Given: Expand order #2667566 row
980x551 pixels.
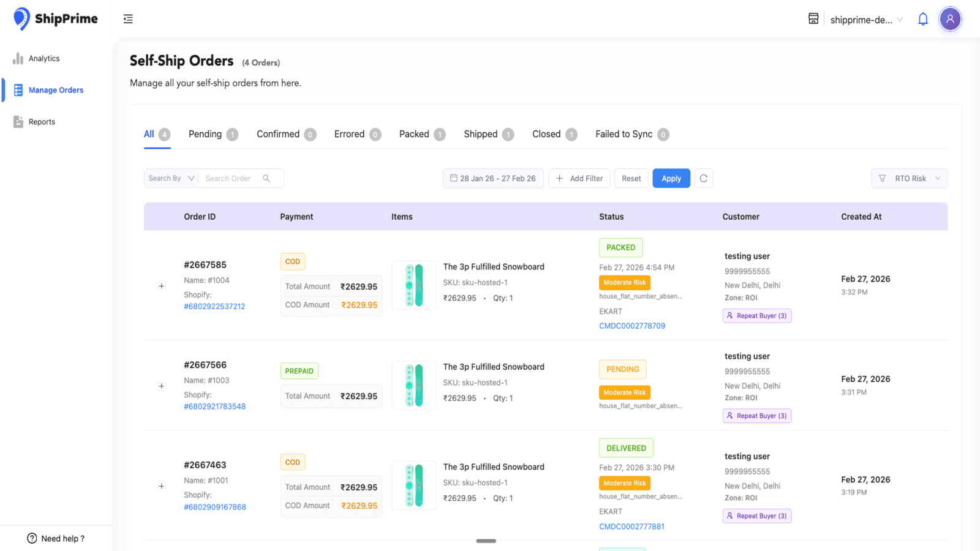Looking at the screenshot, I should point(162,386).
